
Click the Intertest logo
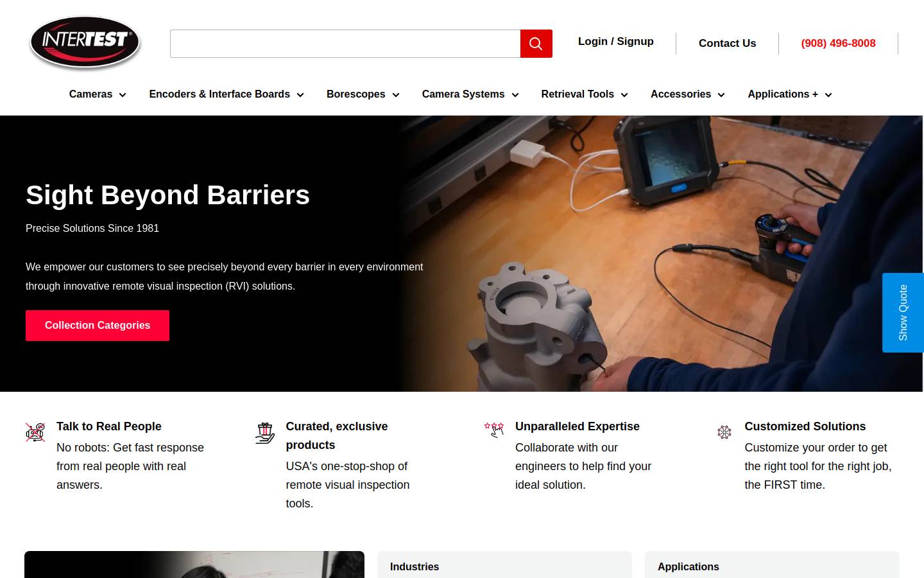(85, 43)
